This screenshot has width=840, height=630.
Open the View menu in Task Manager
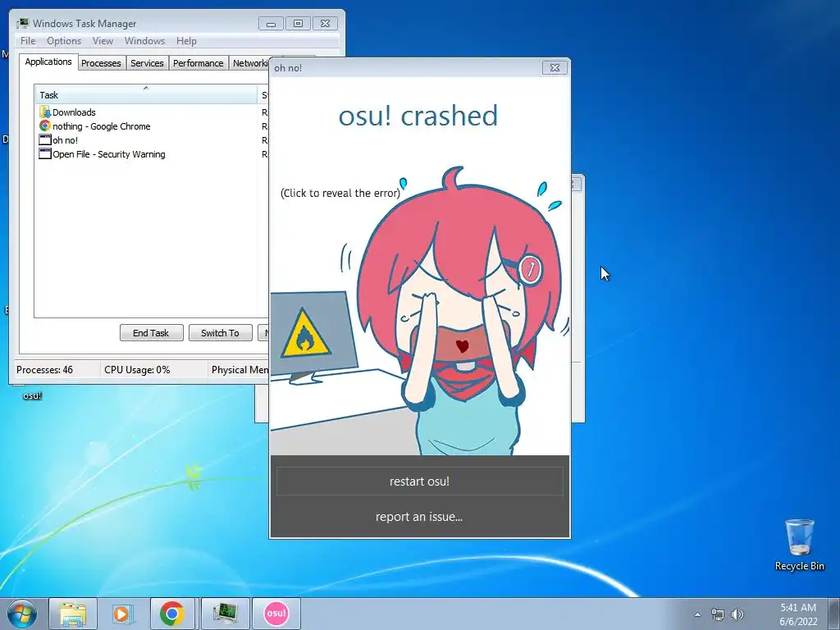(103, 41)
